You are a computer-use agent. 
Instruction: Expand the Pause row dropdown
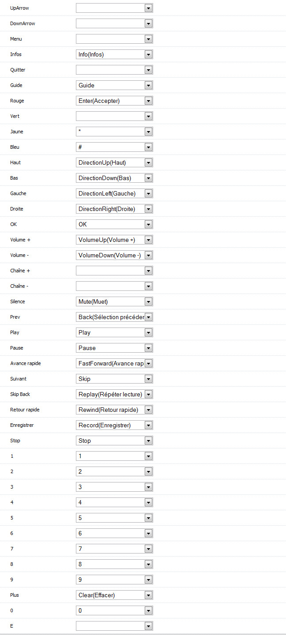pyautogui.click(x=114, y=348)
